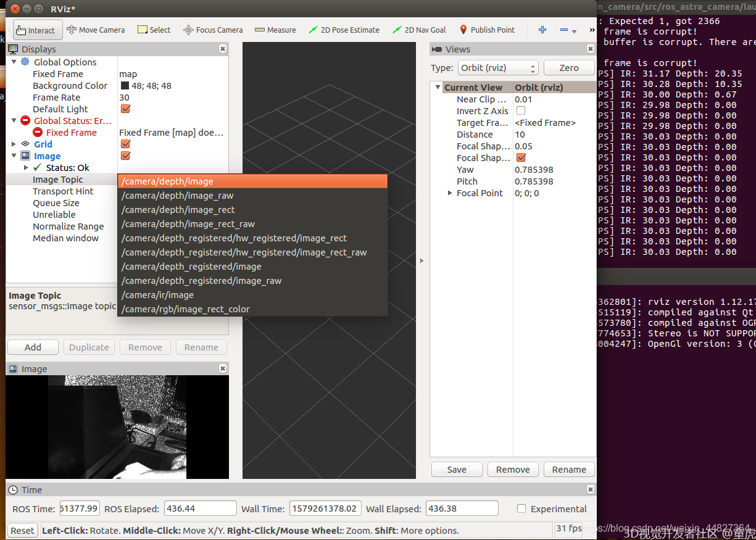Select /camera/depth/image_raw topic
Viewport: 756px width, 540px height.
pos(253,195)
